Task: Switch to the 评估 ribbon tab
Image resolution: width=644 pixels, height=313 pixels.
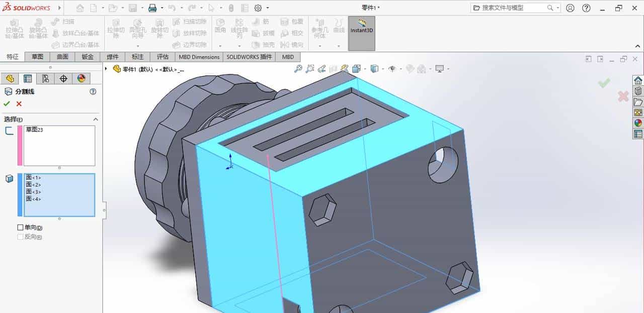Action: (x=163, y=57)
